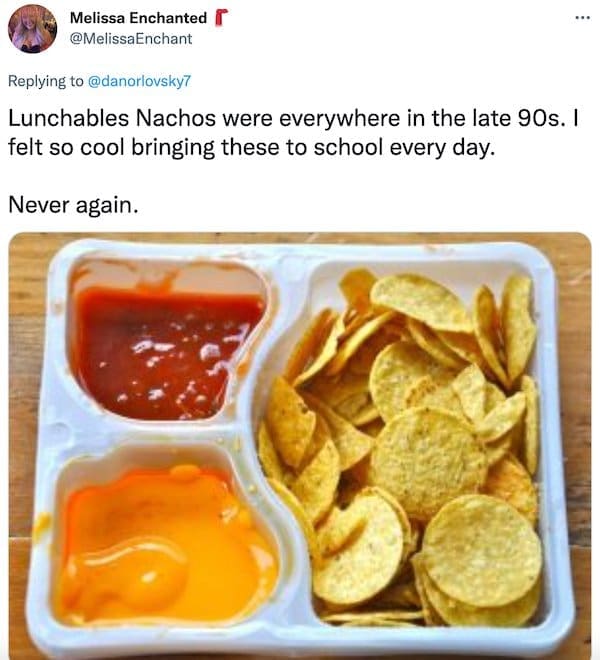The width and height of the screenshot is (600, 660).
Task: Click the tortilla chips compartment in photo
Action: (406, 446)
